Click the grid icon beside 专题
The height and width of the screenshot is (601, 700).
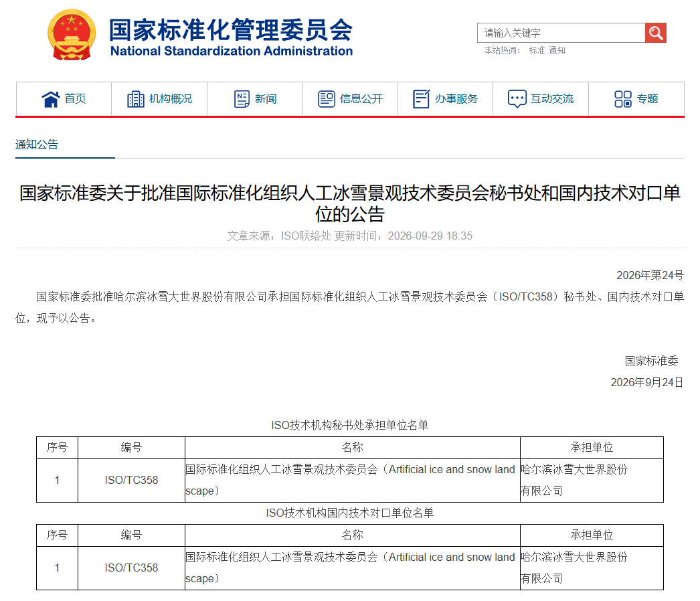click(623, 98)
